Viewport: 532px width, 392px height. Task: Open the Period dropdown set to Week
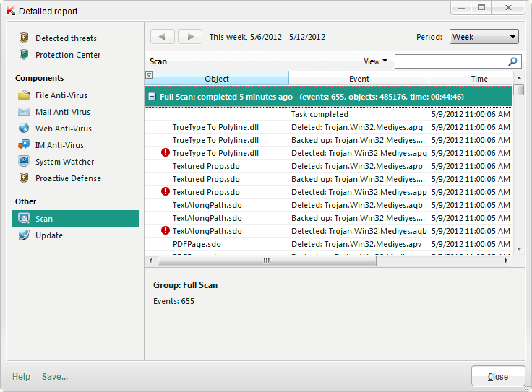484,37
